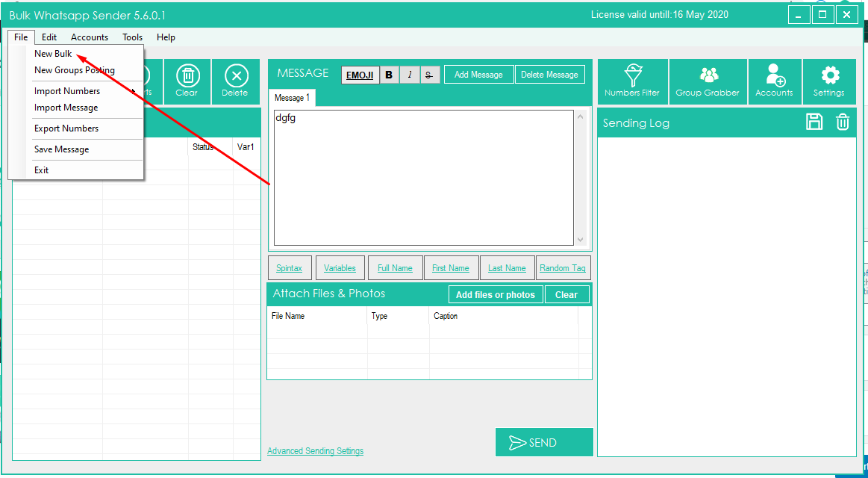Open the Accounts menu in menu bar
This screenshot has height=478, width=868.
(90, 37)
